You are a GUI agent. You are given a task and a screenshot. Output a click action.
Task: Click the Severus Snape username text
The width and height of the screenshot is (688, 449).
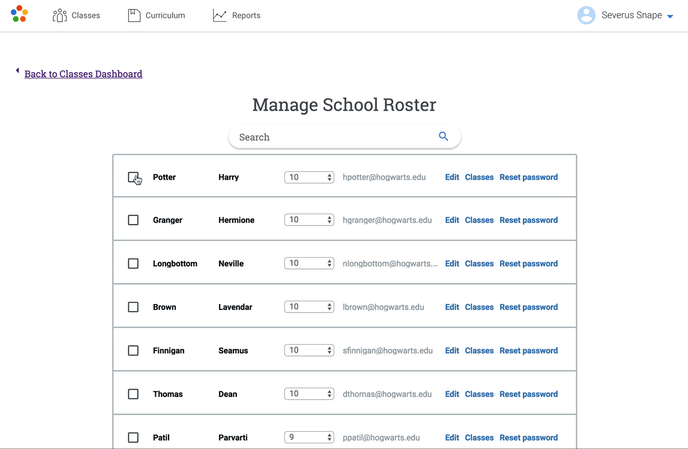(631, 15)
